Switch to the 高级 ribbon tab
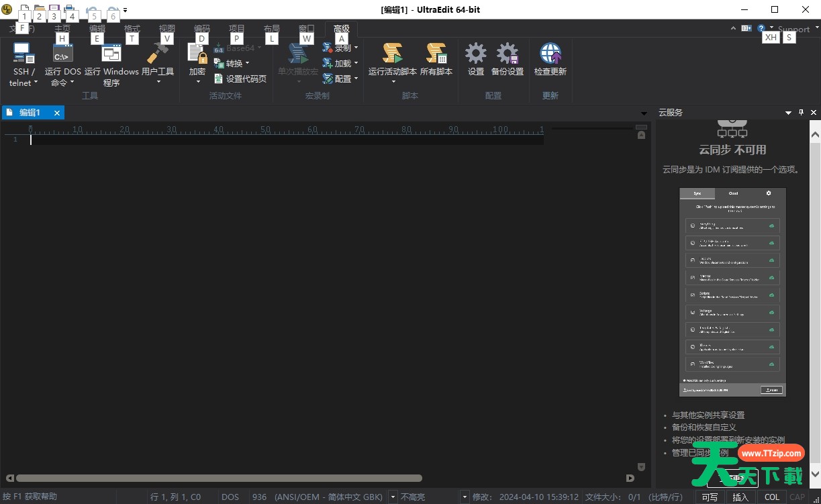This screenshot has height=504, width=821. (x=341, y=29)
